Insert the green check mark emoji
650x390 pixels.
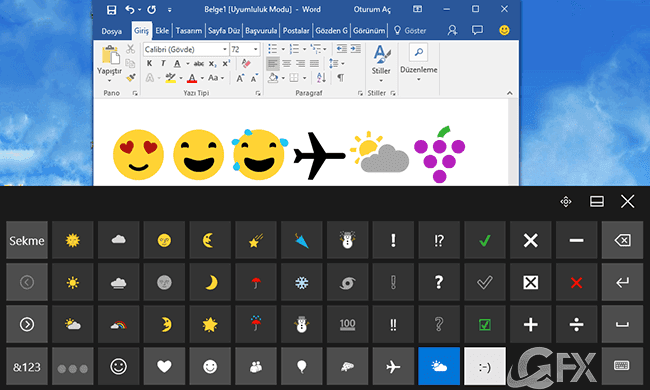click(485, 240)
